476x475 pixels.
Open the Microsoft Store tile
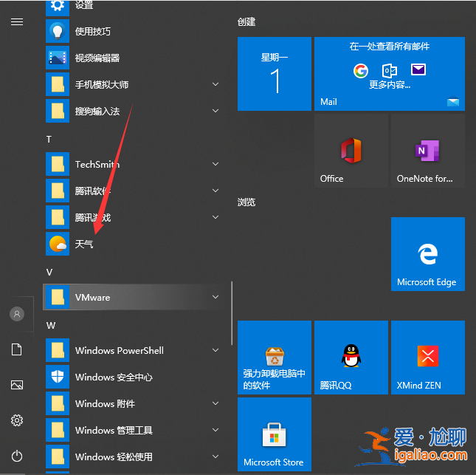click(x=275, y=434)
